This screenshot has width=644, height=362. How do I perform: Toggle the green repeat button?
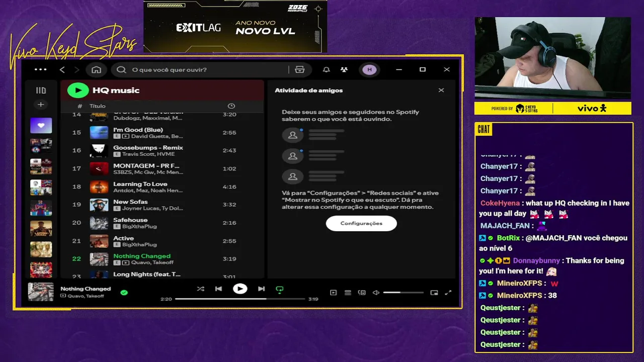[280, 289]
